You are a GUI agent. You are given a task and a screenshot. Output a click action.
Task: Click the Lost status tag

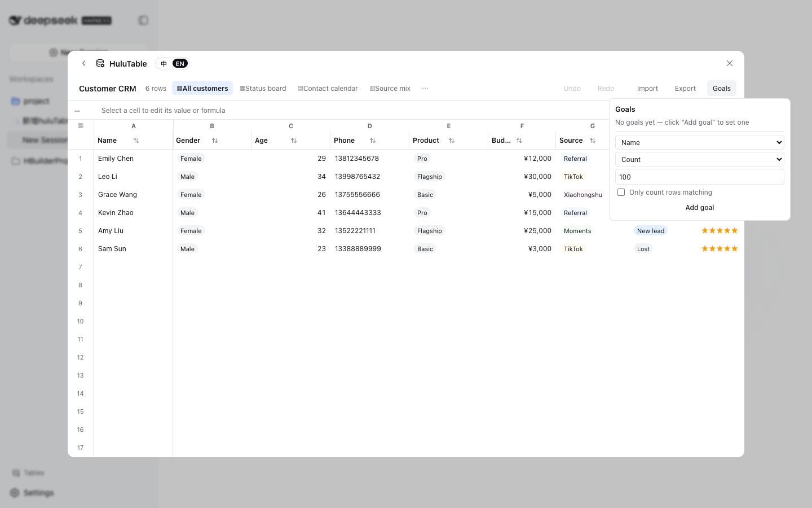(643, 249)
